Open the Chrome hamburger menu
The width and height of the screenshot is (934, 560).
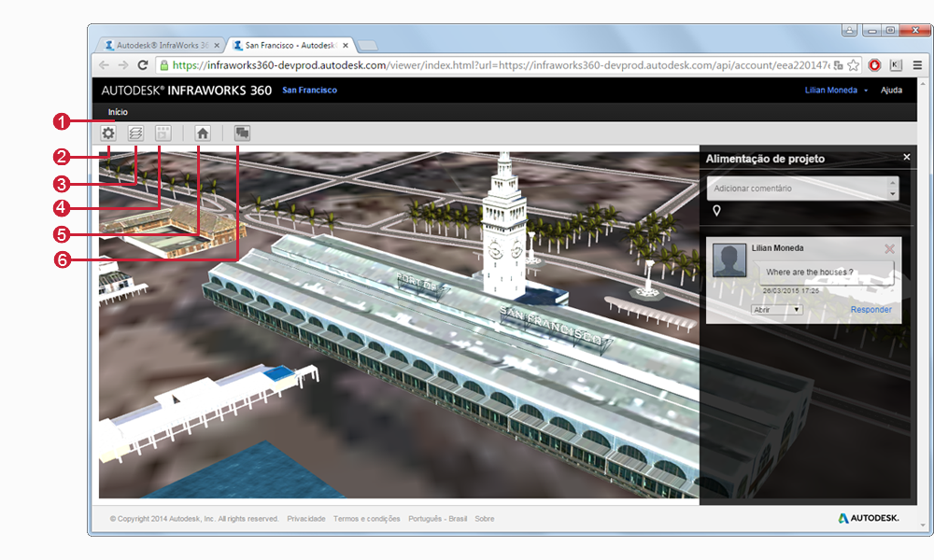(917, 65)
